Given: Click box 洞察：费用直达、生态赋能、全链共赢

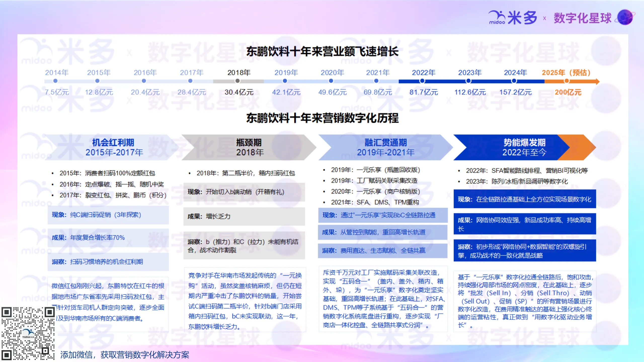Looking at the screenshot, I should point(383,251).
